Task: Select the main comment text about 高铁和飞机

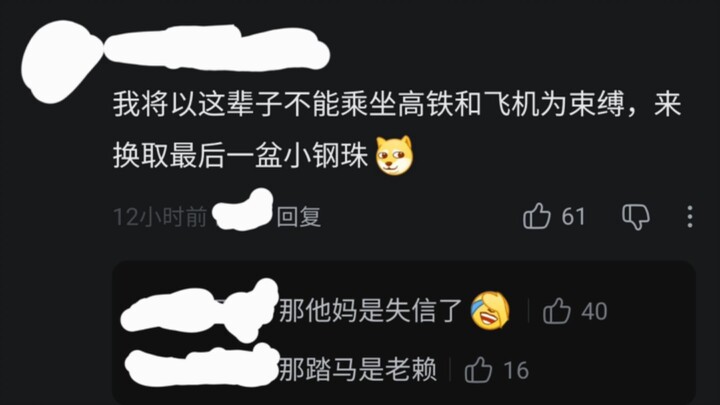Action: click(397, 130)
